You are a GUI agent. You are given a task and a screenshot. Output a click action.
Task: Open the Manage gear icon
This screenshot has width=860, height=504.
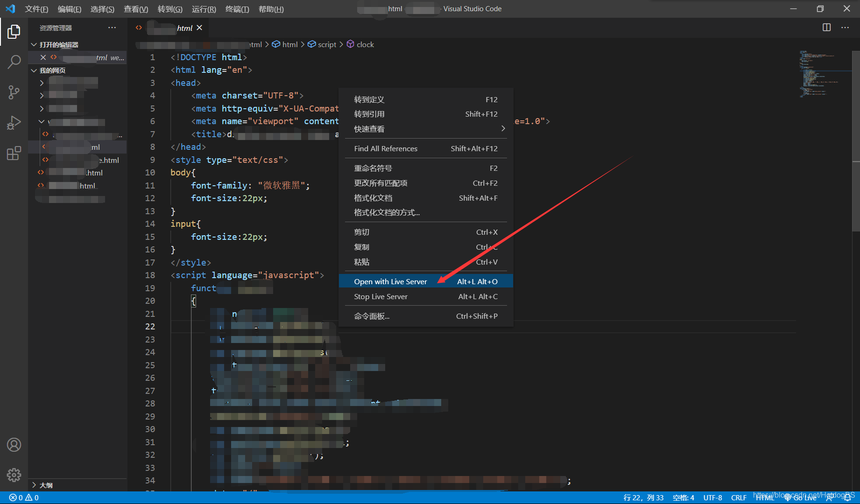[x=14, y=475]
